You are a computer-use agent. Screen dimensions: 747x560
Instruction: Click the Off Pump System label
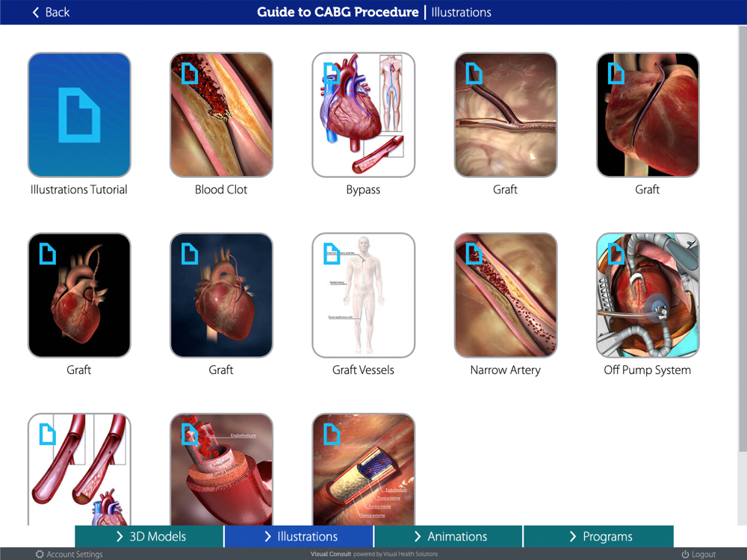648,370
